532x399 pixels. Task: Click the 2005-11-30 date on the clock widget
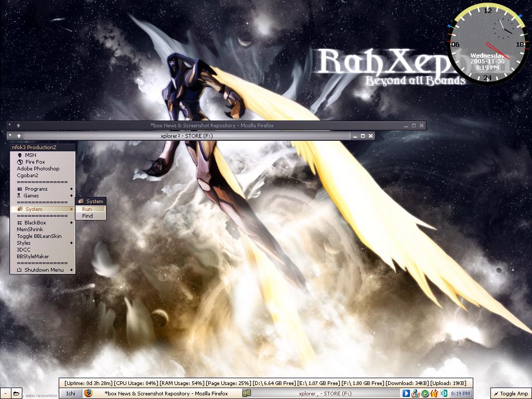pyautogui.click(x=487, y=61)
